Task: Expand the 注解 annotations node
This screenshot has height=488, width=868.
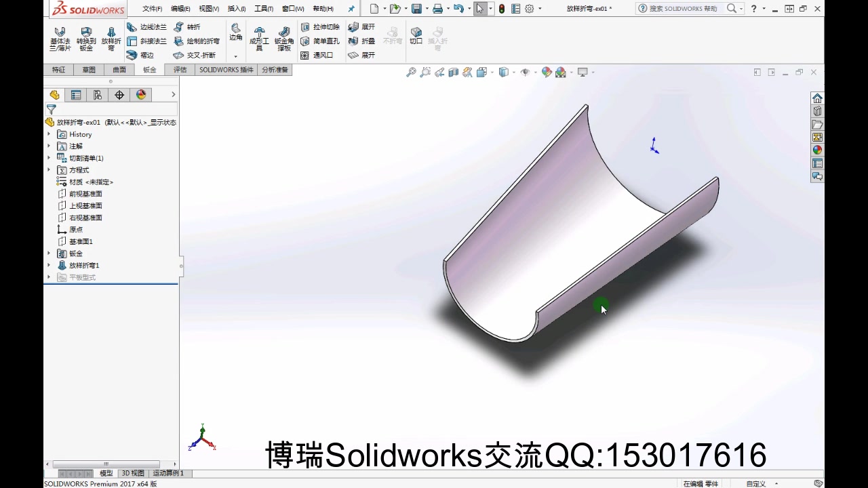Action: click(49, 146)
